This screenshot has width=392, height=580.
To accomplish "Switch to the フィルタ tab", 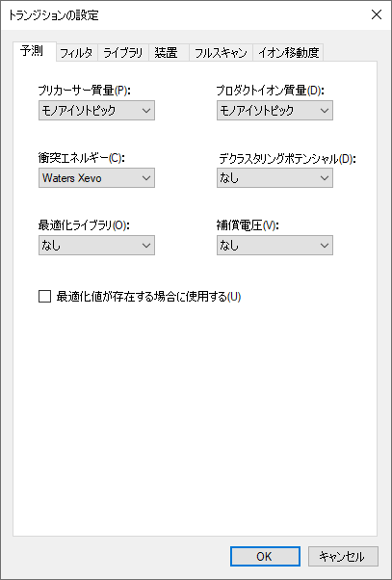I will tap(77, 53).
